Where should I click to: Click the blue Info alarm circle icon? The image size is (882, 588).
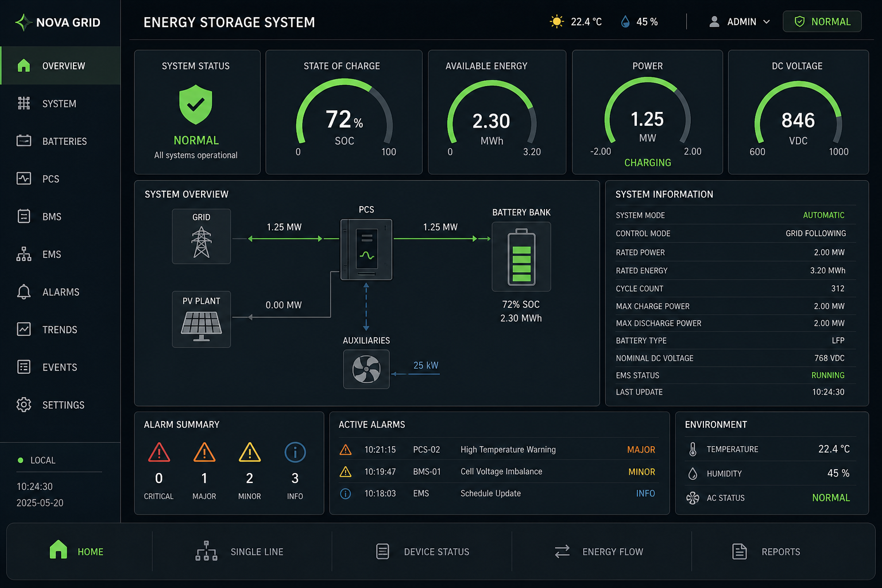click(x=295, y=452)
